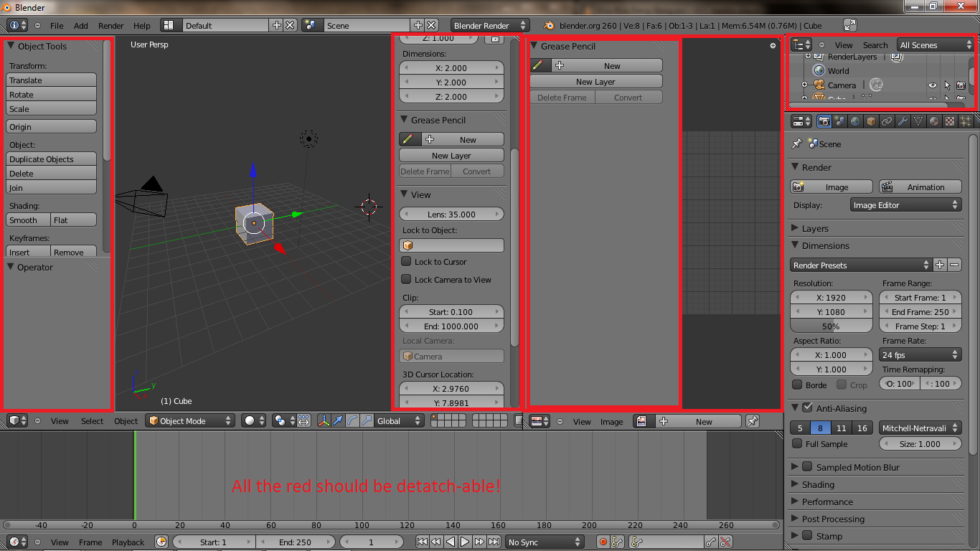
Task: Open the Object Mode dropdown
Action: 189,421
